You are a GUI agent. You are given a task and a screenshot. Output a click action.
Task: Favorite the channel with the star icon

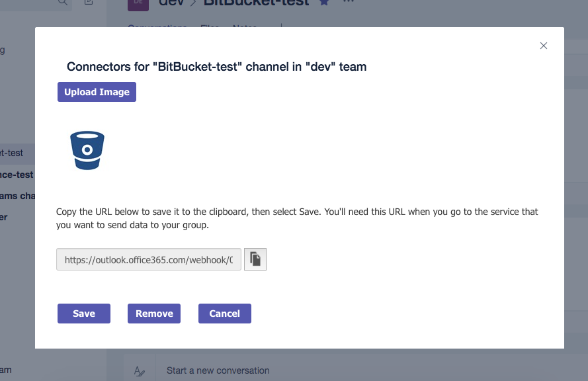pyautogui.click(x=324, y=3)
